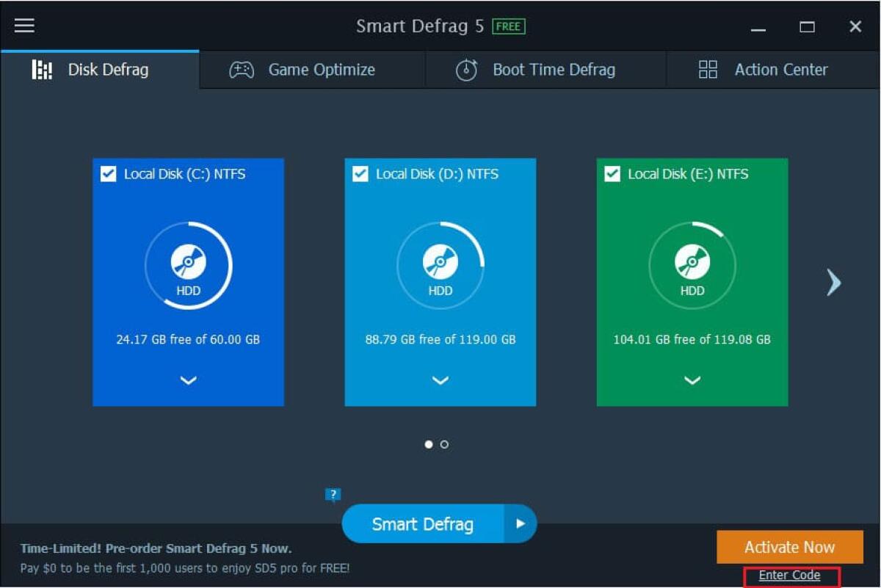Deselect Local Disk (D:) NTFS
Image resolution: width=881 pixels, height=588 pixels.
coord(359,174)
